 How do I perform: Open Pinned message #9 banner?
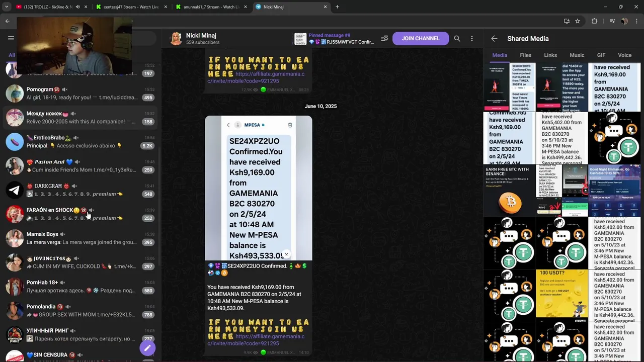tap(335, 39)
